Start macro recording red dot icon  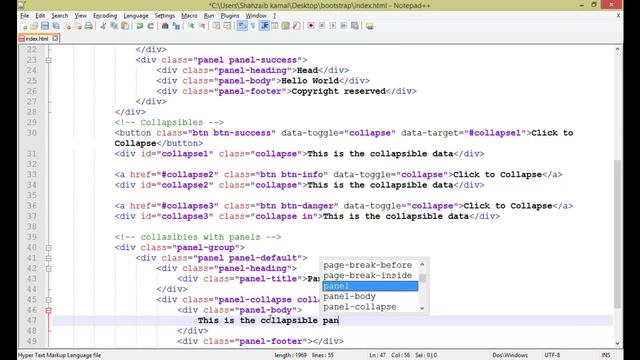tap(311, 26)
